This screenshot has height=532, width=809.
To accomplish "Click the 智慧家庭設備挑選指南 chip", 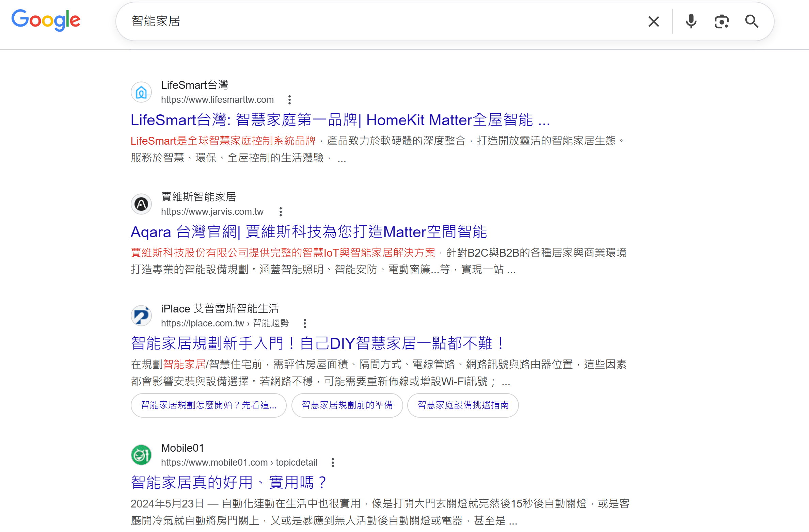I will 463,405.
